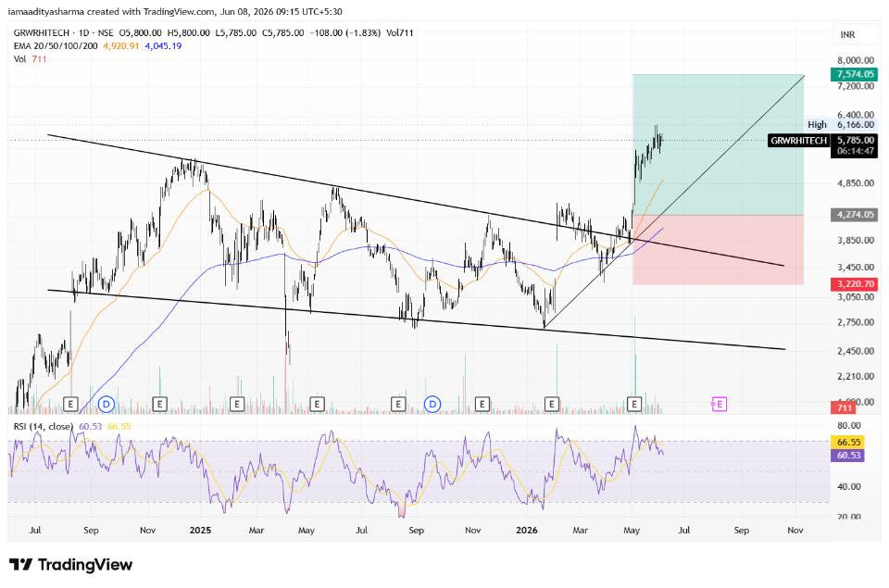Viewport: 889px width, 588px height.
Task: Click the purple upcoming earnings E marker
Action: (x=719, y=404)
